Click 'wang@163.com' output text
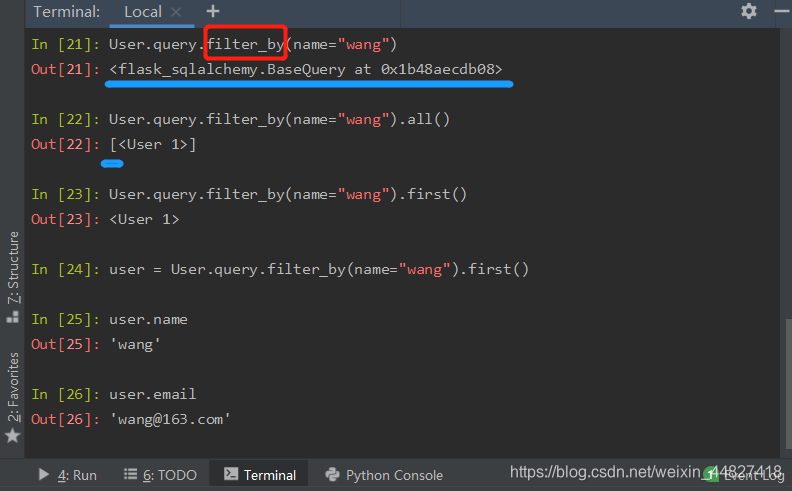The width and height of the screenshot is (792, 491). tap(170, 419)
